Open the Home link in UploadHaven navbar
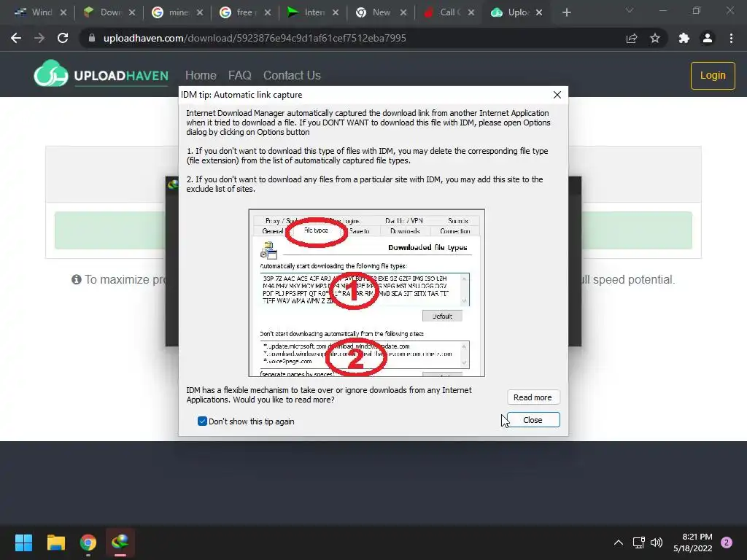Image resolution: width=747 pixels, height=560 pixels. 201,75
